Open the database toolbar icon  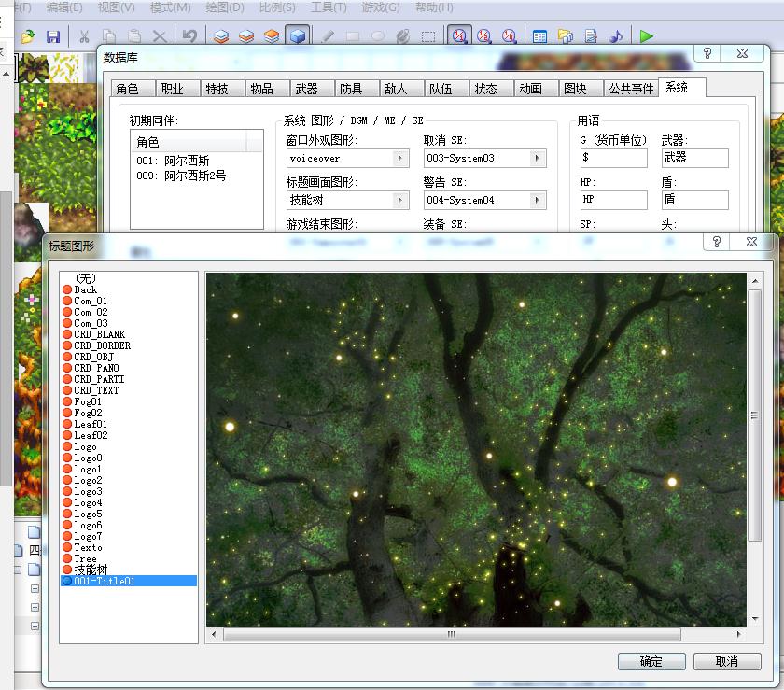pyautogui.click(x=540, y=36)
